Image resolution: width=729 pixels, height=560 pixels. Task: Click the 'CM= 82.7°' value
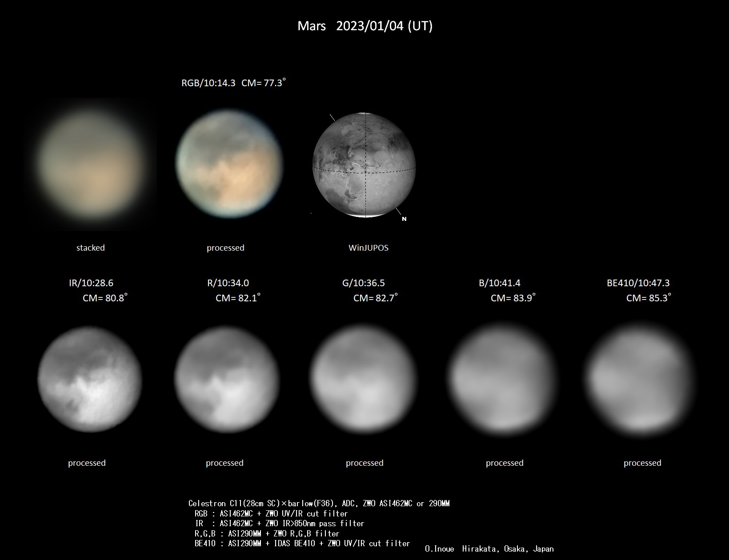376,298
